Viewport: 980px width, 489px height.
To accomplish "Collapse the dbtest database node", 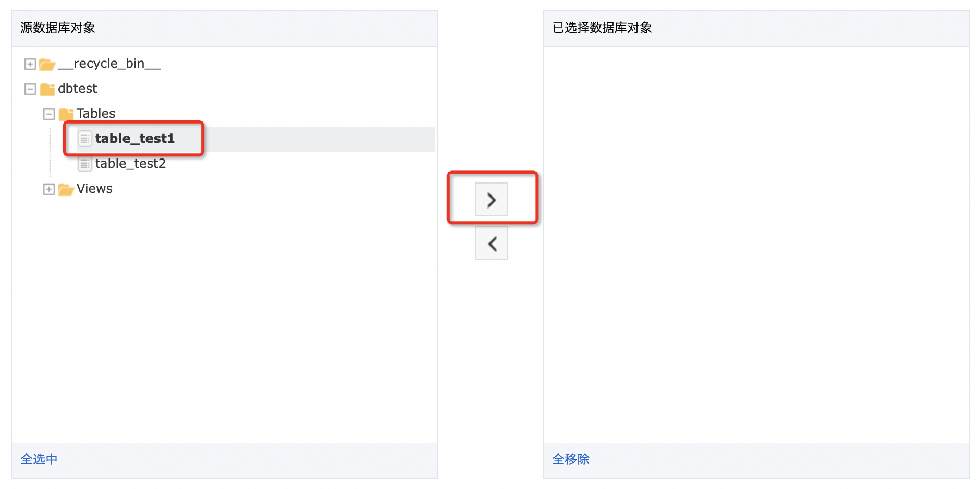I will [x=30, y=89].
